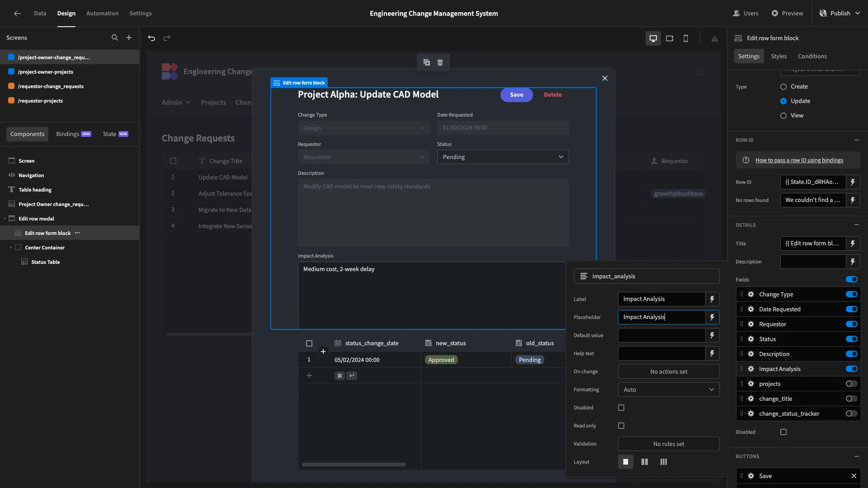Open the top Settings tab
Image resolution: width=868 pixels, height=488 pixels.
141,14
